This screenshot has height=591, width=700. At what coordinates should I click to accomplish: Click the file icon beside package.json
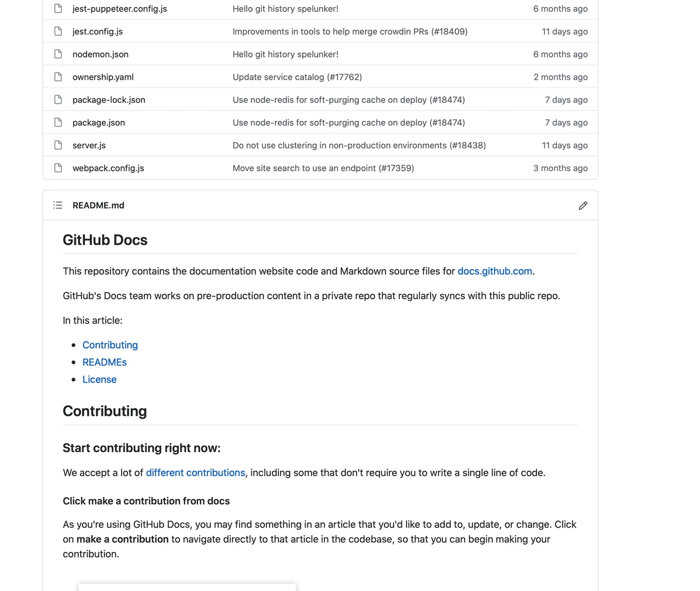tap(58, 123)
